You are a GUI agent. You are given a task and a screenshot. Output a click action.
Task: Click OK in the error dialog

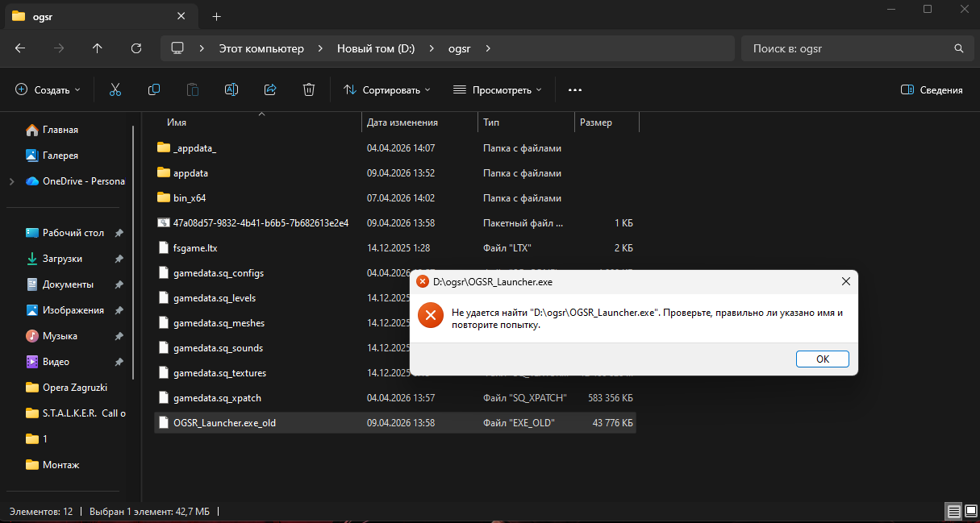[822, 359]
